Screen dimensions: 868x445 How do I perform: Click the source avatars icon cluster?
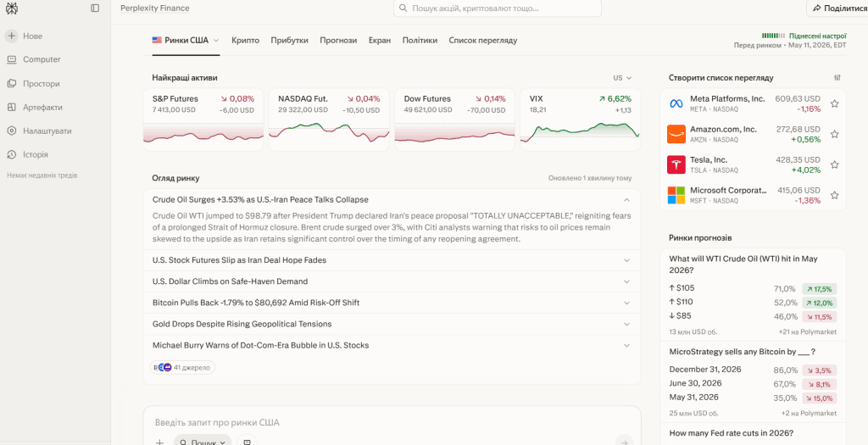click(162, 367)
